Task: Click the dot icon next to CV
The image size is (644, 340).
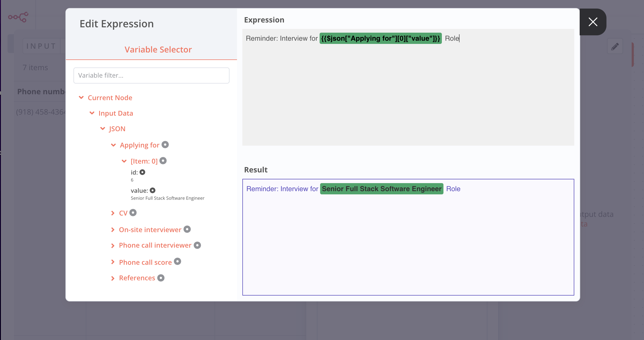Action: (133, 213)
